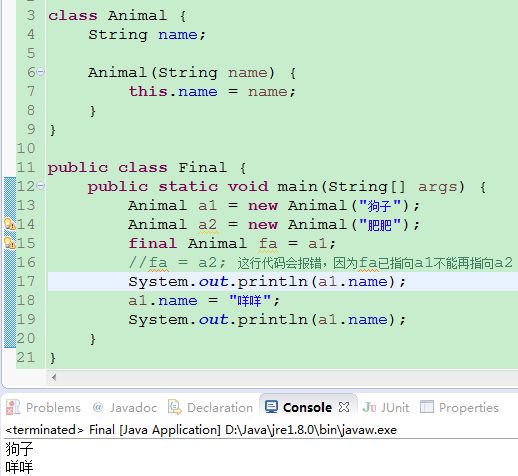
Task: Collapse the main method fold marker on line 12
Action: [41, 186]
